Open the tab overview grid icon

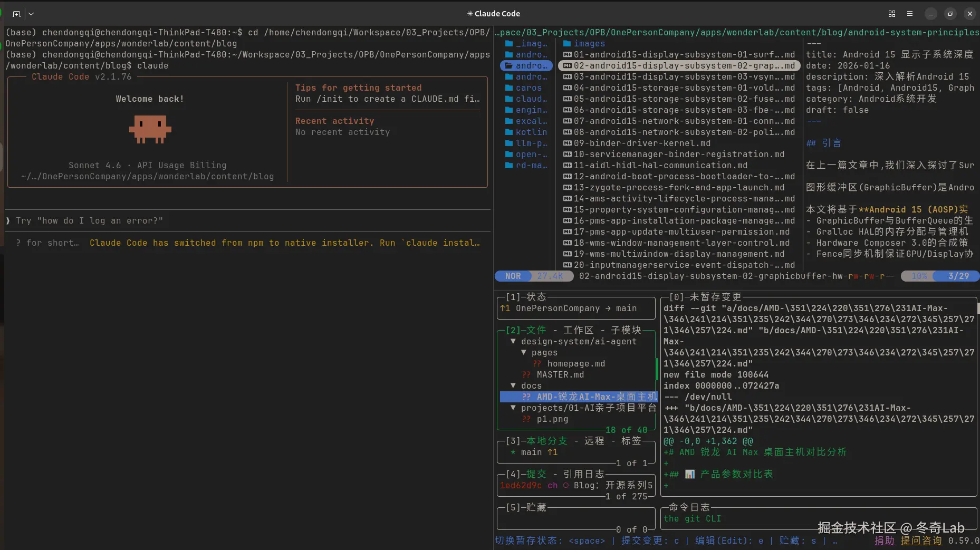[x=891, y=14]
